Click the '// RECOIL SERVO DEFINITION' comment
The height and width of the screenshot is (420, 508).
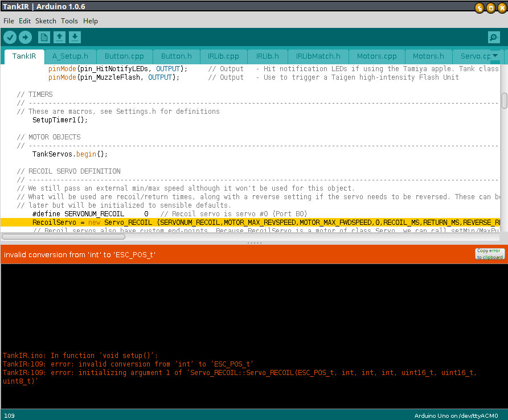click(x=69, y=171)
